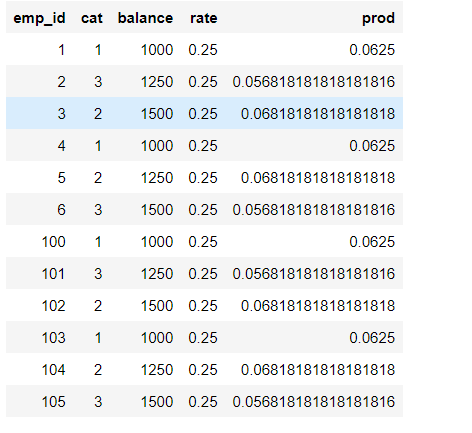This screenshot has height=433, width=472.
Task: Click rate 0.25 in emp_id 100 row
Action: pyautogui.click(x=203, y=242)
